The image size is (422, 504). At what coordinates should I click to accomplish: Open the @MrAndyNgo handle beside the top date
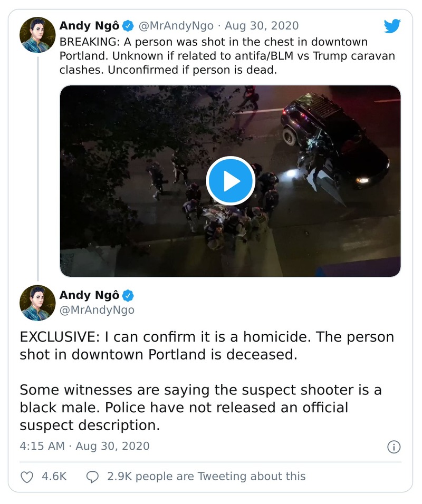point(176,25)
